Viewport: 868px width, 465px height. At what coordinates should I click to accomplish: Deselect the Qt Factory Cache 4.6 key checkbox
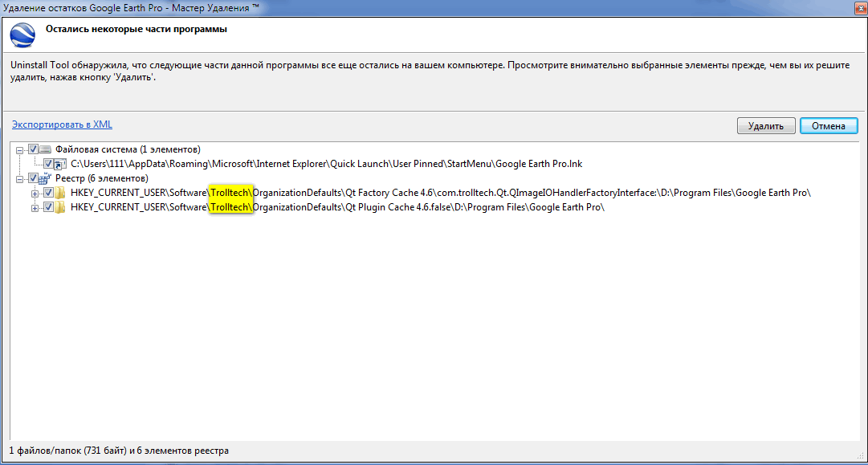click(48, 193)
